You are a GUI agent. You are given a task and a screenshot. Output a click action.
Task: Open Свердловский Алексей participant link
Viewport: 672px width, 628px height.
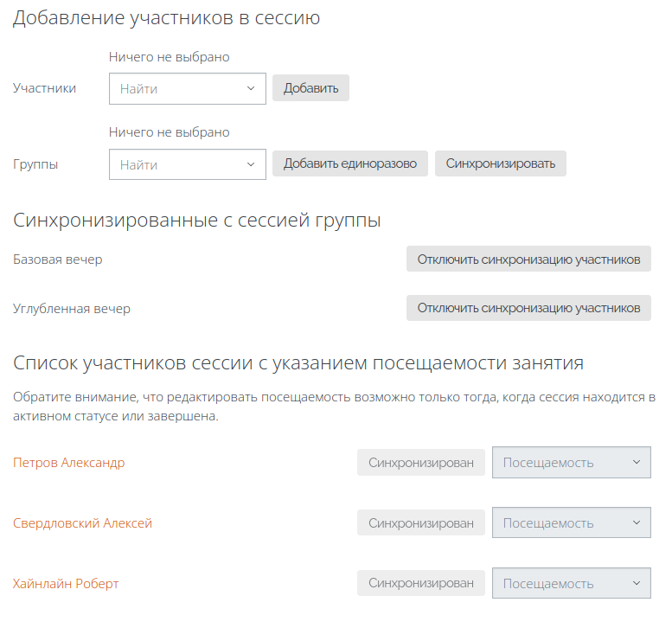coord(82,523)
